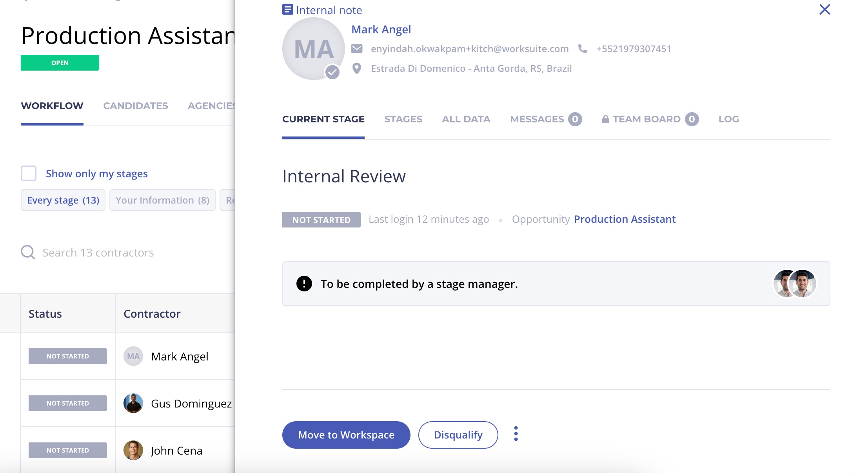Open the Production Assistant opportunity link
The height and width of the screenshot is (473, 868).
click(625, 219)
